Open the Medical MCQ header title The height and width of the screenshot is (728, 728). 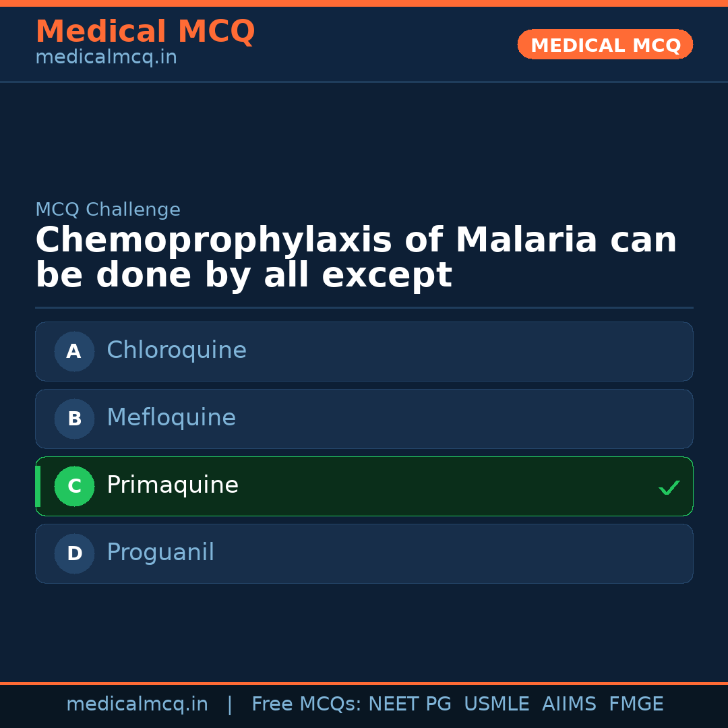coord(145,31)
